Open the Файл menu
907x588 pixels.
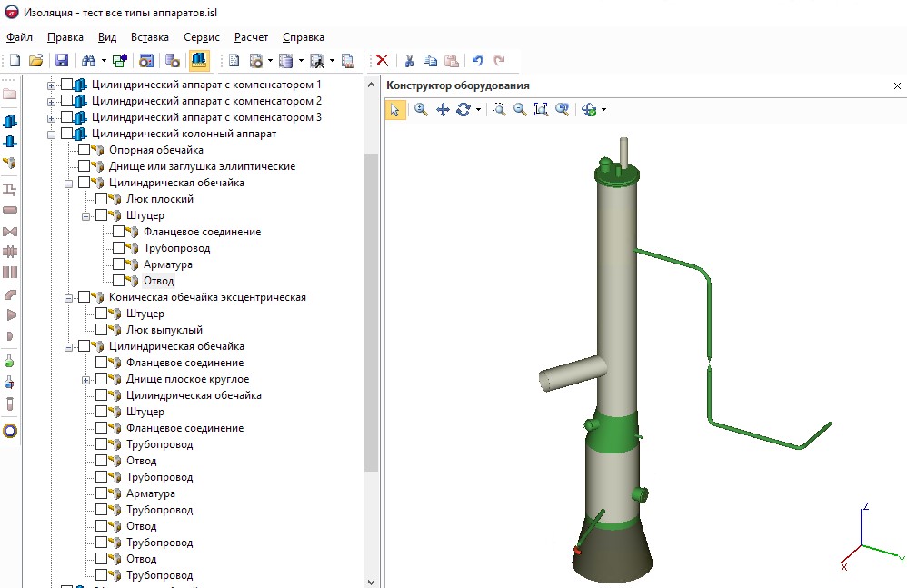[x=19, y=37]
